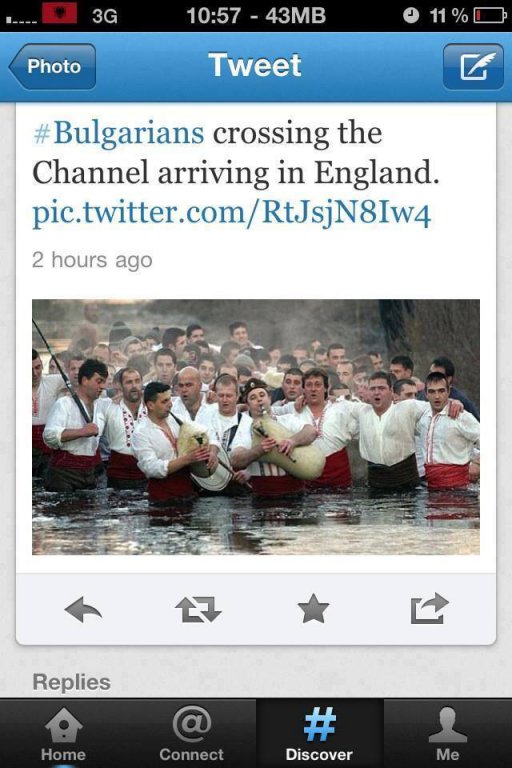Tap the reply arrow icon
Screen dimensions: 512x768
(x=83, y=609)
